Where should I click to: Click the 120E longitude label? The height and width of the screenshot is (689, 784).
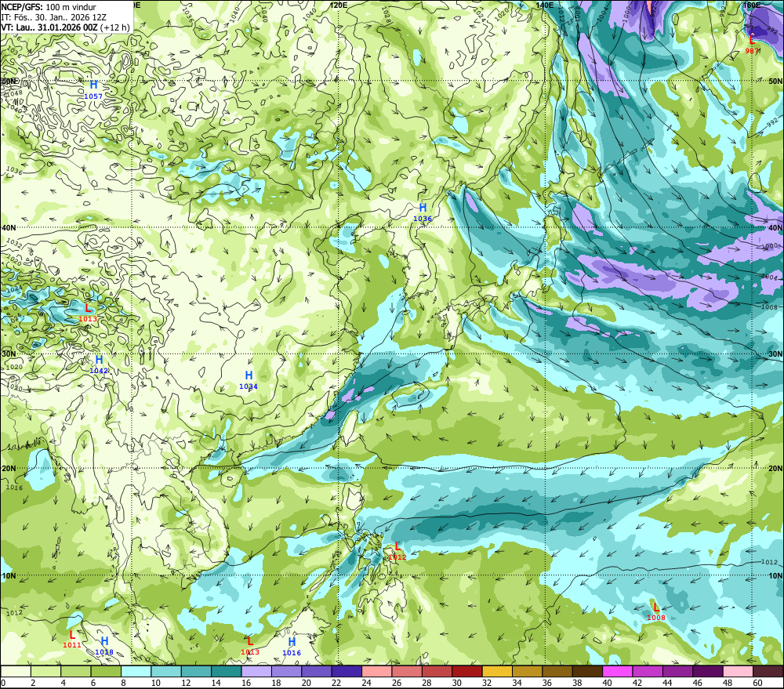click(x=339, y=5)
